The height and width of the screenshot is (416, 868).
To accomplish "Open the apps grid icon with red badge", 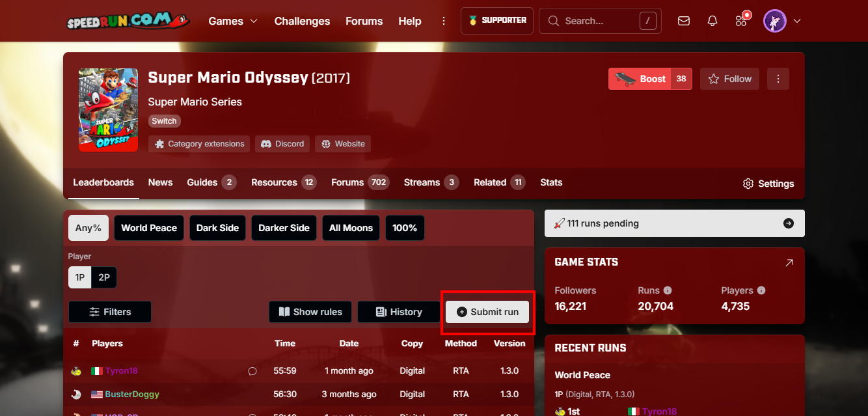I will tap(741, 21).
